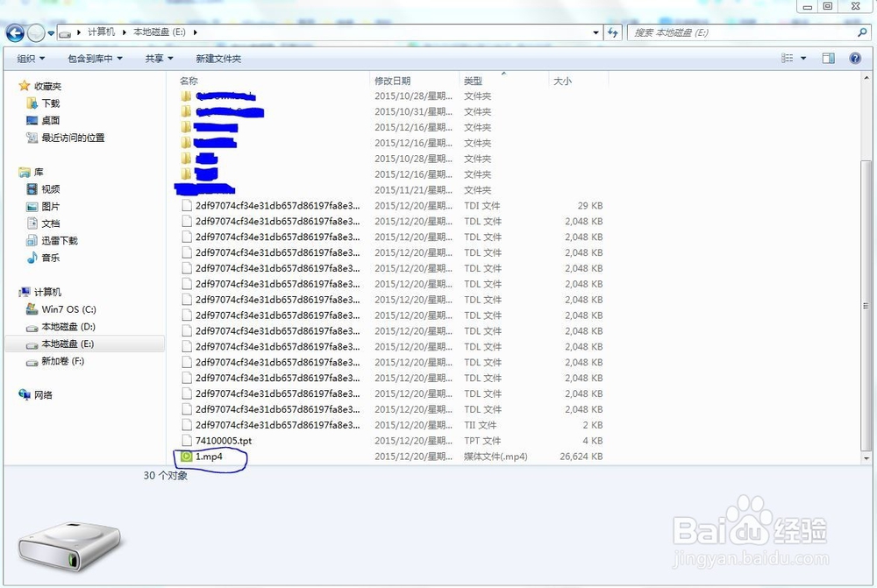Viewport: 877px width, 588px height.
Task: Maximize the Explorer window
Action: point(829,6)
